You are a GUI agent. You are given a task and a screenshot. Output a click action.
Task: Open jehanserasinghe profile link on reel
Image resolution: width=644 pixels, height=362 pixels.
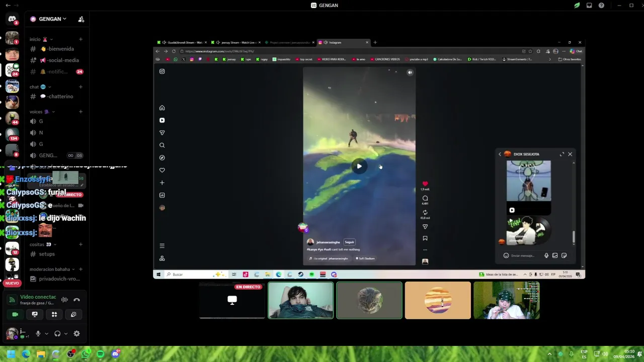(x=328, y=242)
